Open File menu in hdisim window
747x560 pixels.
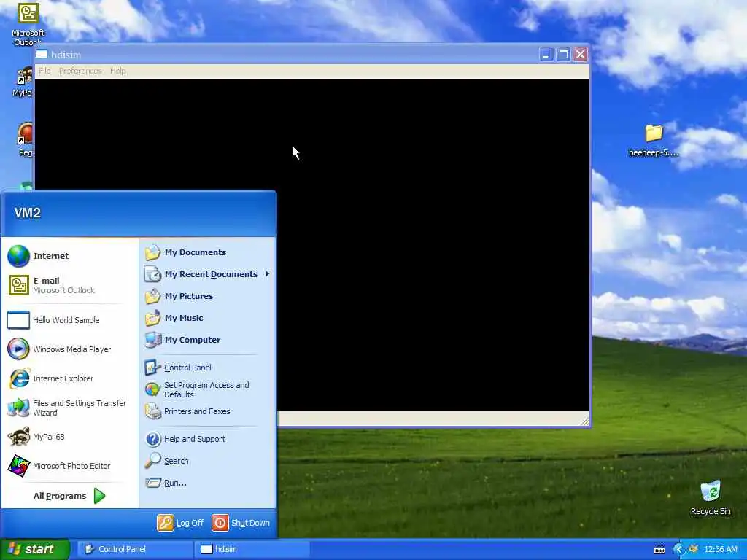(44, 71)
